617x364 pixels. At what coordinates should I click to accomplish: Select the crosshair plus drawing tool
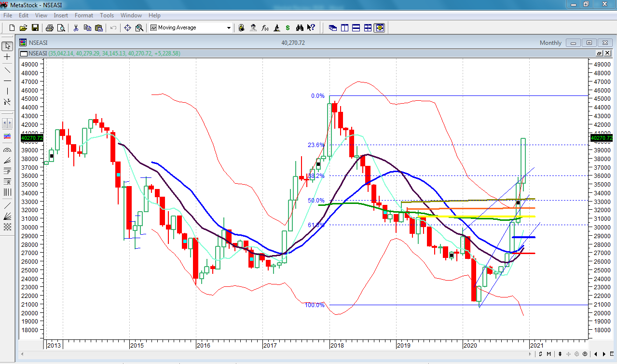pos(7,57)
